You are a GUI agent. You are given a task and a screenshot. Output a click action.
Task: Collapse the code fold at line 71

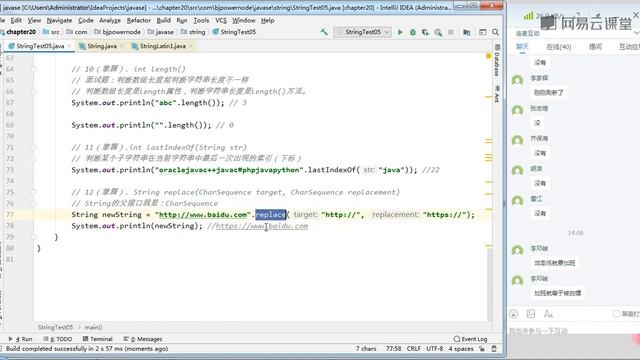34,147
